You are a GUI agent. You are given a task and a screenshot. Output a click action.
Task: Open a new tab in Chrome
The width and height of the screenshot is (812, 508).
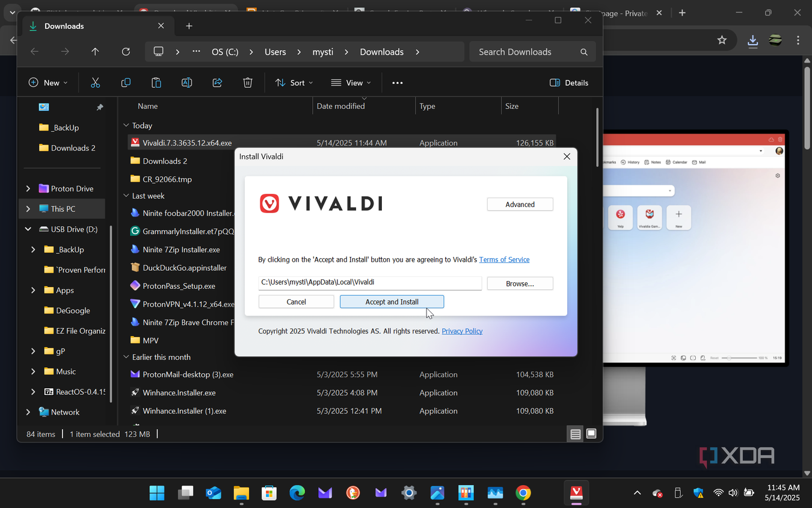pyautogui.click(x=682, y=13)
